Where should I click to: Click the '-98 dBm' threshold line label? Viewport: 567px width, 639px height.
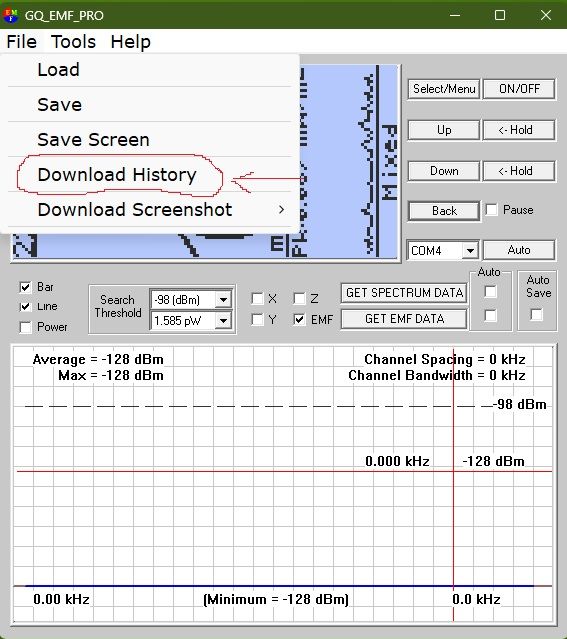pyautogui.click(x=520, y=405)
